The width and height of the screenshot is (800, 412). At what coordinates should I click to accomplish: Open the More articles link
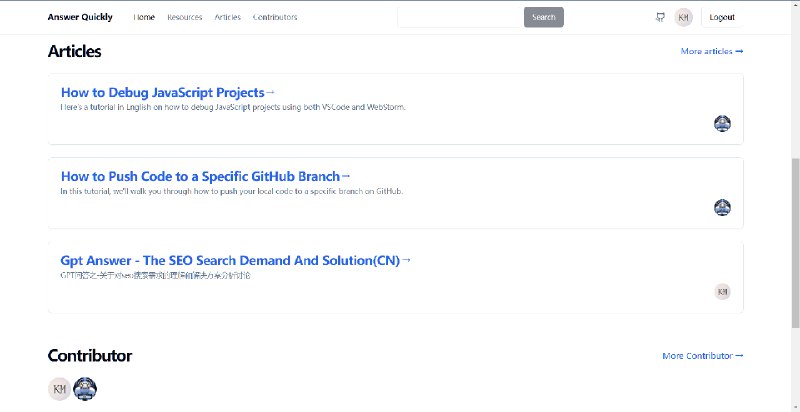pos(712,52)
